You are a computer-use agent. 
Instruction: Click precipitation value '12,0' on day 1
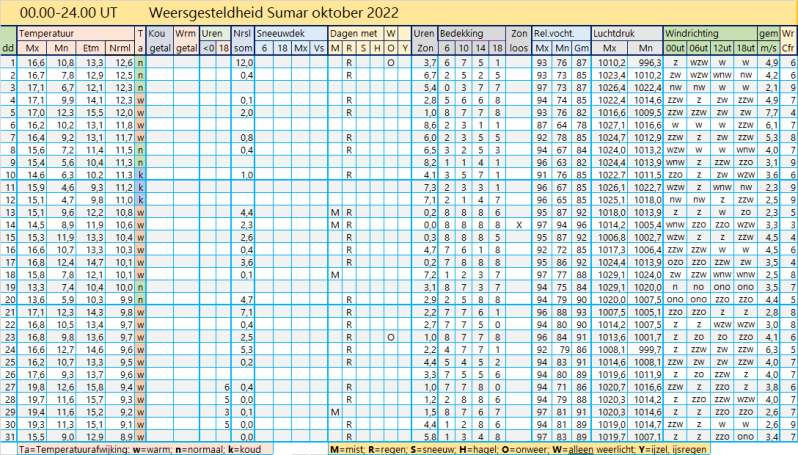coord(244,63)
